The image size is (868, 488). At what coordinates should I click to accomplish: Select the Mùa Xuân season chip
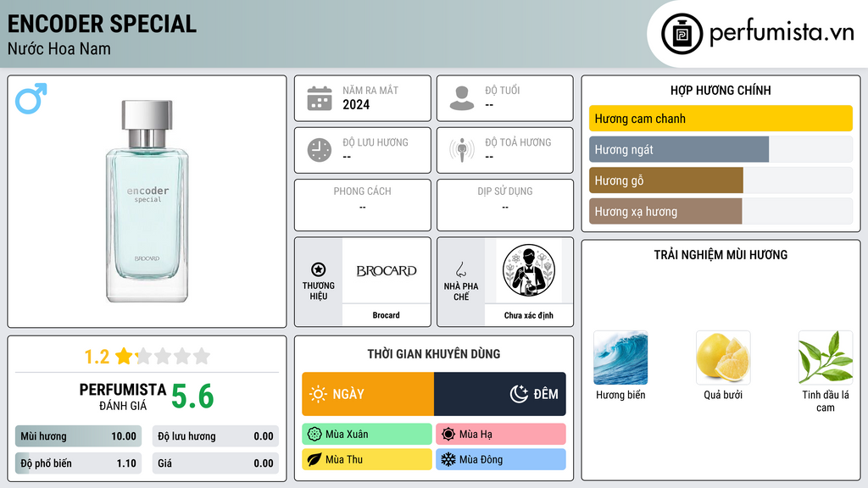(367, 435)
